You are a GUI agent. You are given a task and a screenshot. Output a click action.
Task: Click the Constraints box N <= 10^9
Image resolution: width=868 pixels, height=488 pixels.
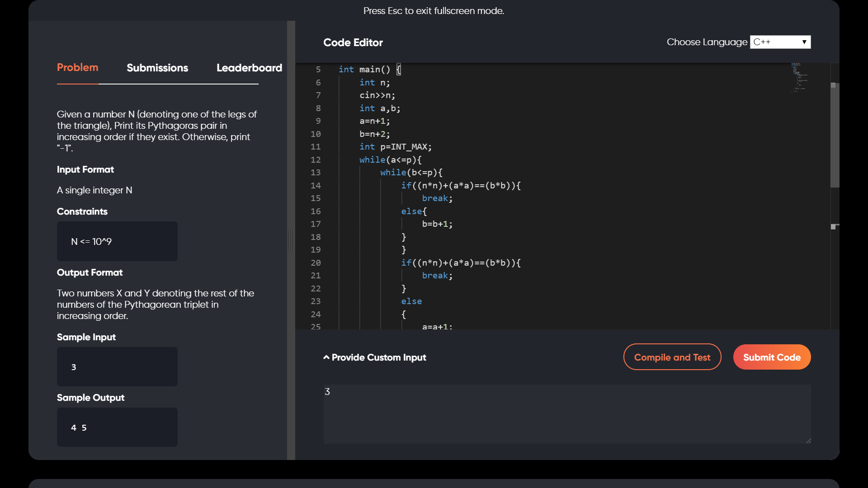point(117,241)
